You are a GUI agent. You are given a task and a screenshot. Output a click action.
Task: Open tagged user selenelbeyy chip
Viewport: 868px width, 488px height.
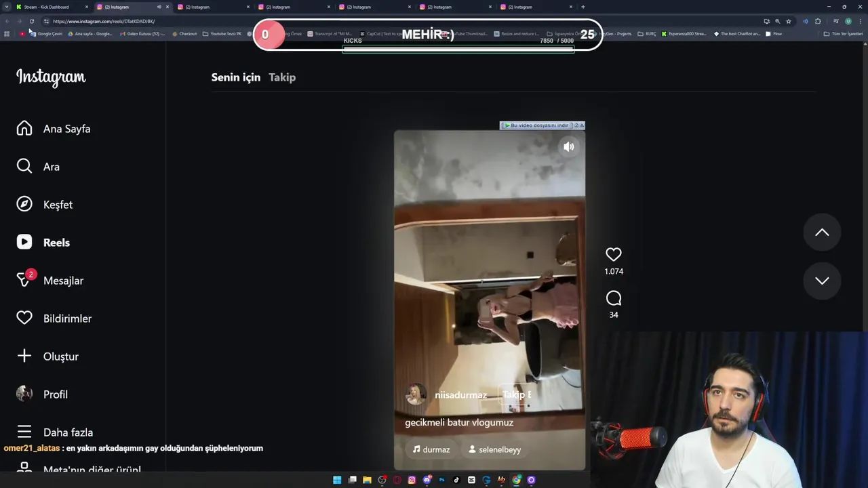click(x=495, y=449)
